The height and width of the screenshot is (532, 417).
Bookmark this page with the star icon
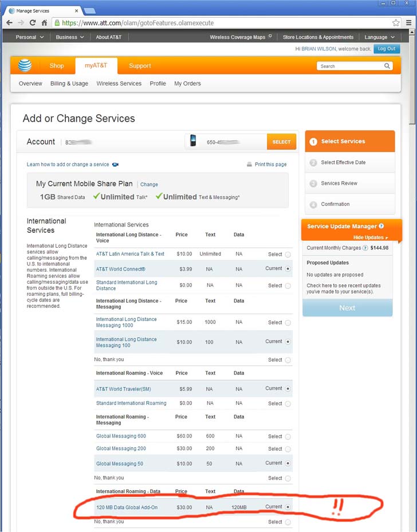coord(396,23)
